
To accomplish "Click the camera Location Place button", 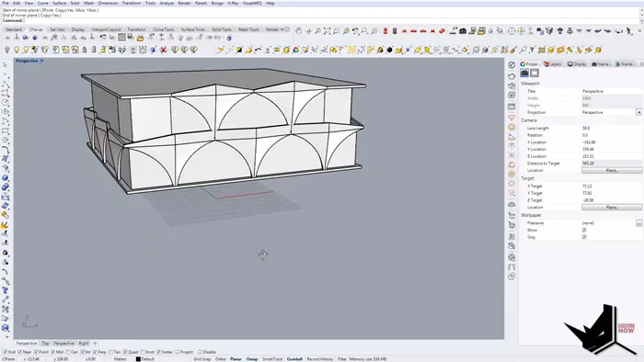I will tap(612, 170).
